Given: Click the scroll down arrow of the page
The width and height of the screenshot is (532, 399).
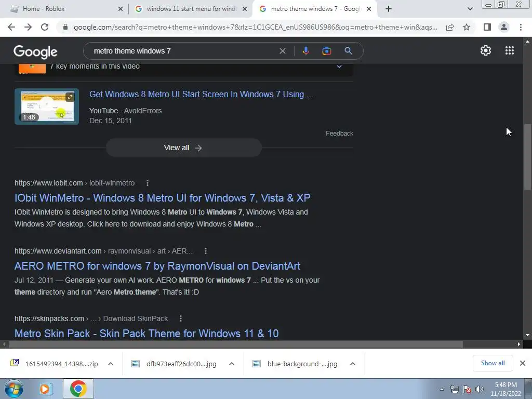Looking at the screenshot, I should click(527, 335).
